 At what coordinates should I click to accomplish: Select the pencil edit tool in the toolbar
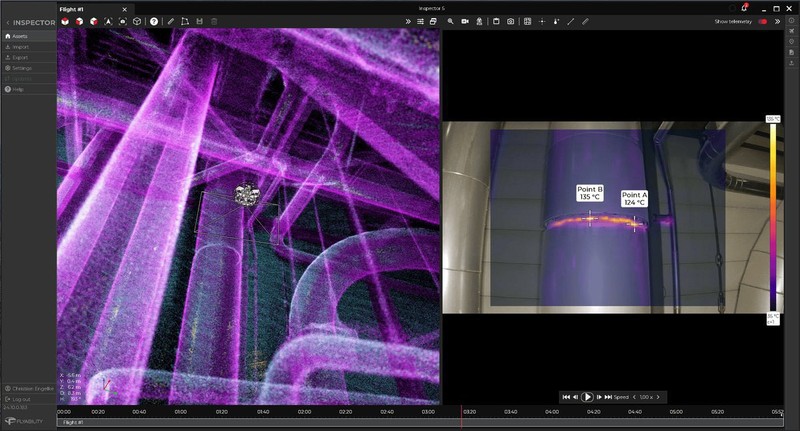(x=171, y=21)
